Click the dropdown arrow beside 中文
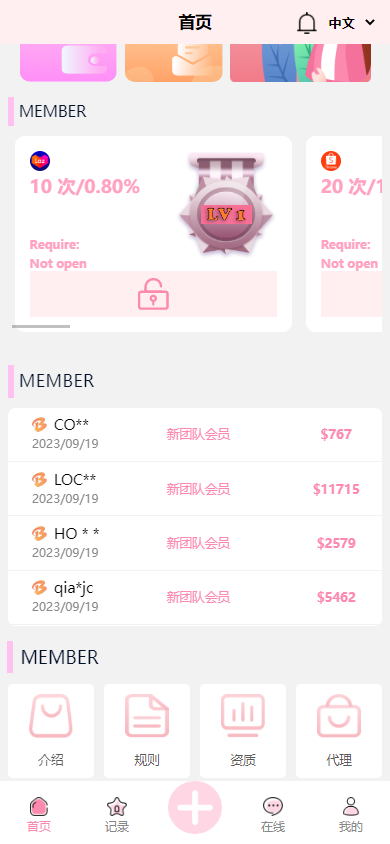390x844 pixels. (x=370, y=23)
